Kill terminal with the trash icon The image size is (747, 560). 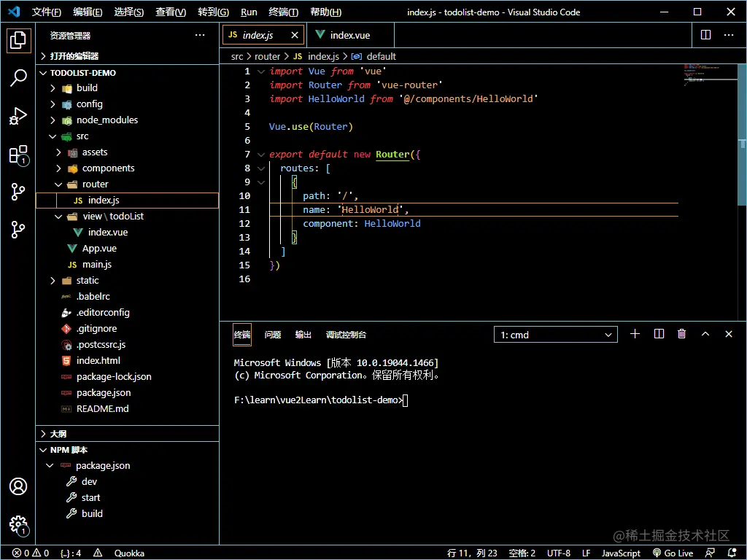(682, 334)
